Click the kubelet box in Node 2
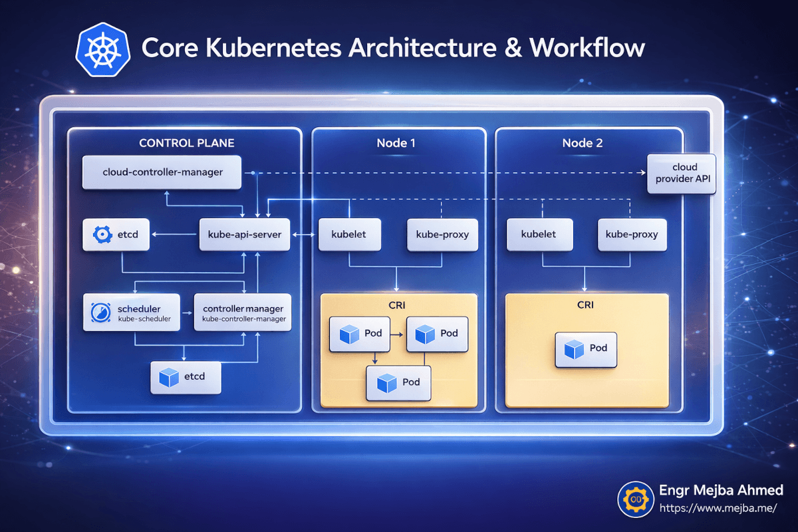 (538, 235)
